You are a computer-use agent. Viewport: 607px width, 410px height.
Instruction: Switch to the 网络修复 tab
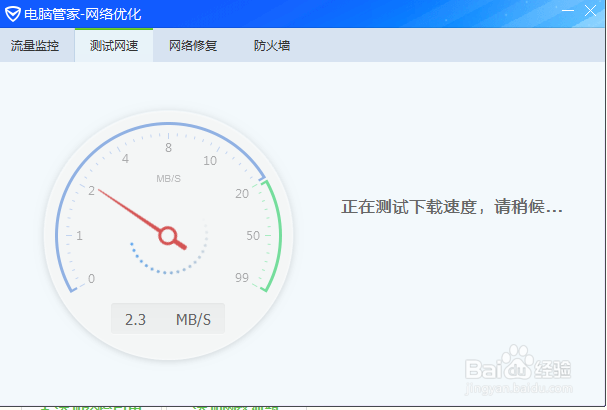(x=193, y=46)
